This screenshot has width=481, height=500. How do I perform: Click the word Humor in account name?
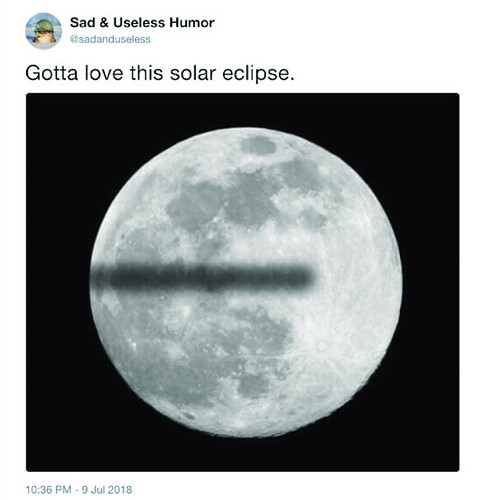click(x=192, y=23)
